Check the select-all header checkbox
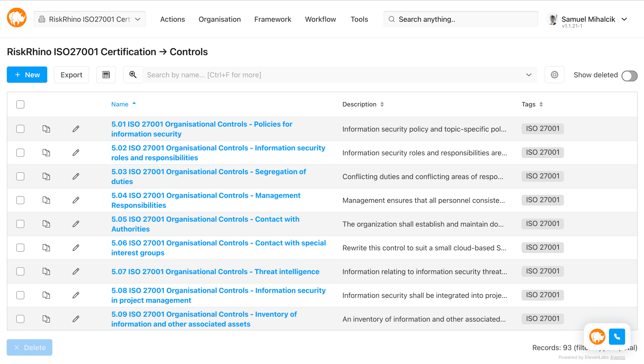644x364 pixels. pyautogui.click(x=20, y=104)
